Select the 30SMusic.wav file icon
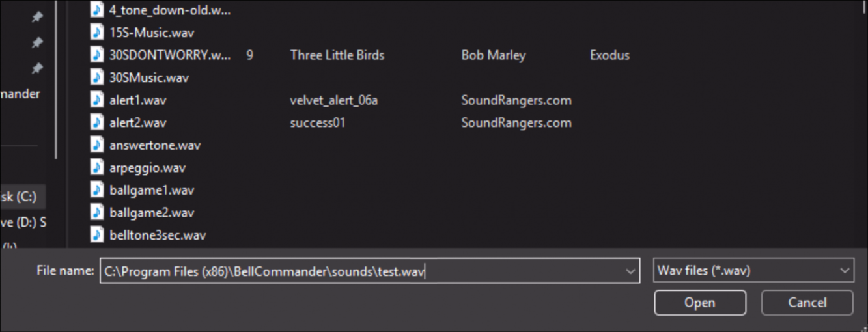Screen dimensions: 868x332 [97, 77]
